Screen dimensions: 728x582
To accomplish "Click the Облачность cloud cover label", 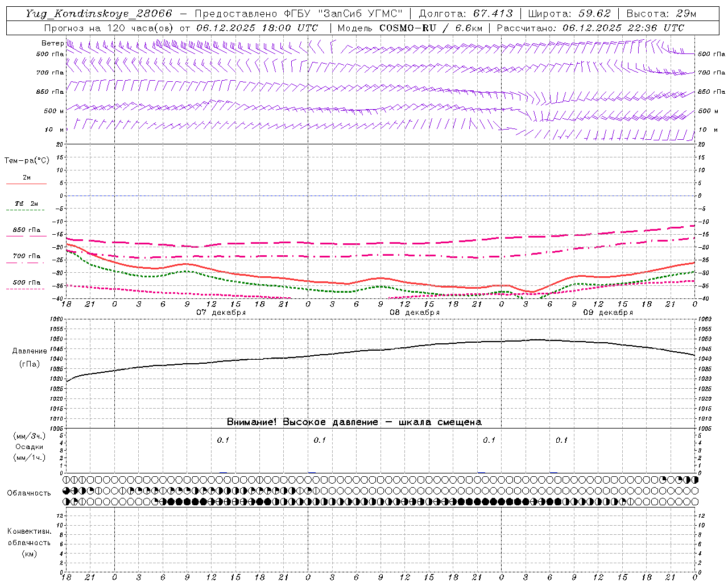I will tap(29, 493).
